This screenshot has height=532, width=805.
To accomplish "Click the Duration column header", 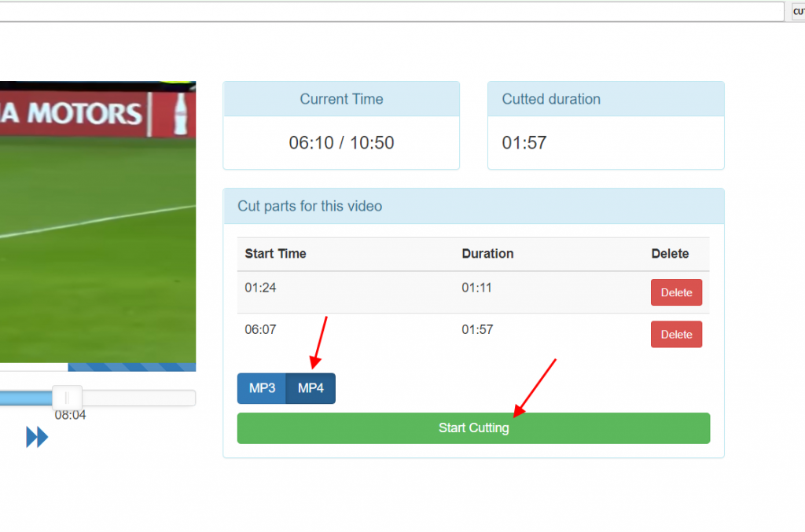I will [487, 254].
